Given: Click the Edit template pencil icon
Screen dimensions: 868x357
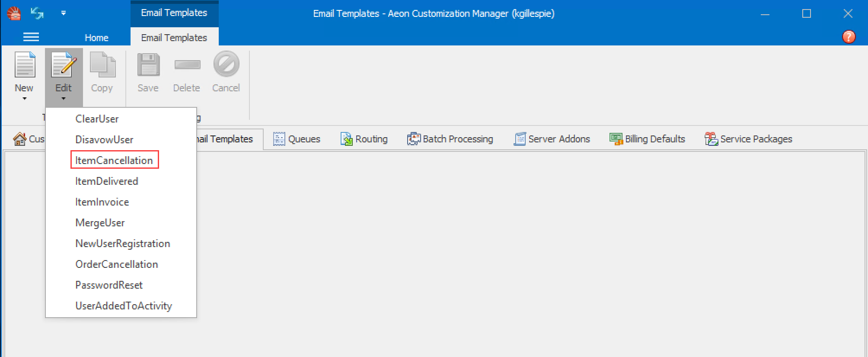Looking at the screenshot, I should click(x=64, y=65).
